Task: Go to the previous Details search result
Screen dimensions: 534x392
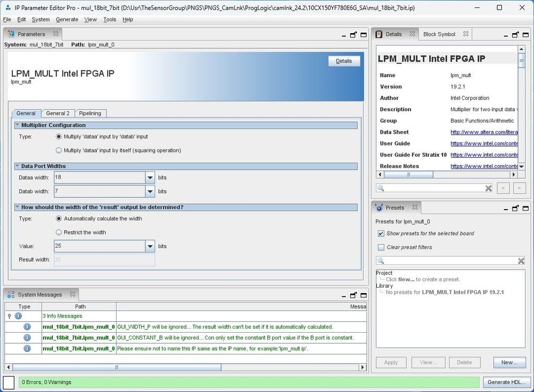Action: [504, 188]
